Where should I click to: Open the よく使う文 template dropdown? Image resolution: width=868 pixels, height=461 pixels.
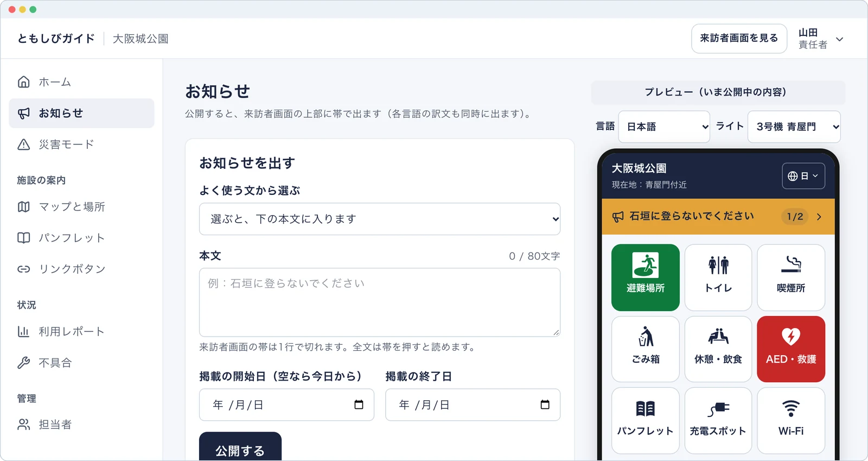click(x=380, y=219)
